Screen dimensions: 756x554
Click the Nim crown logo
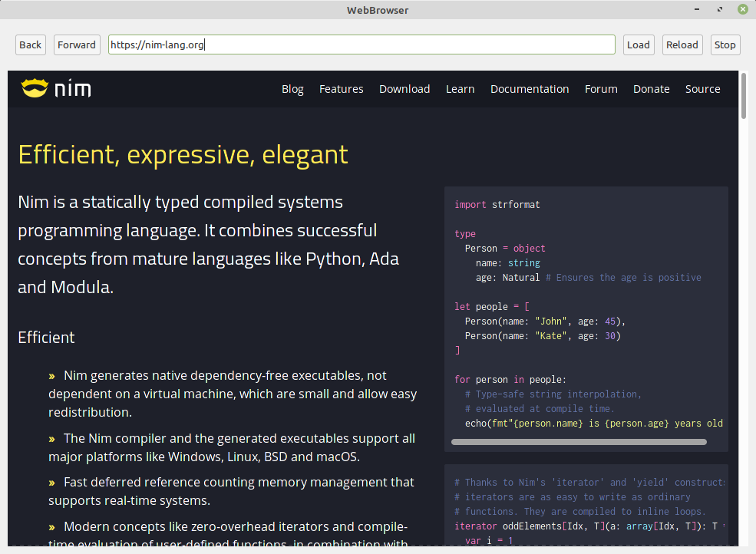coord(35,88)
